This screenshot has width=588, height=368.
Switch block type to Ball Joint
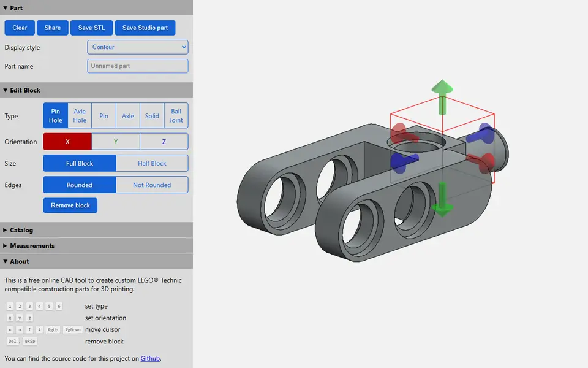176,116
